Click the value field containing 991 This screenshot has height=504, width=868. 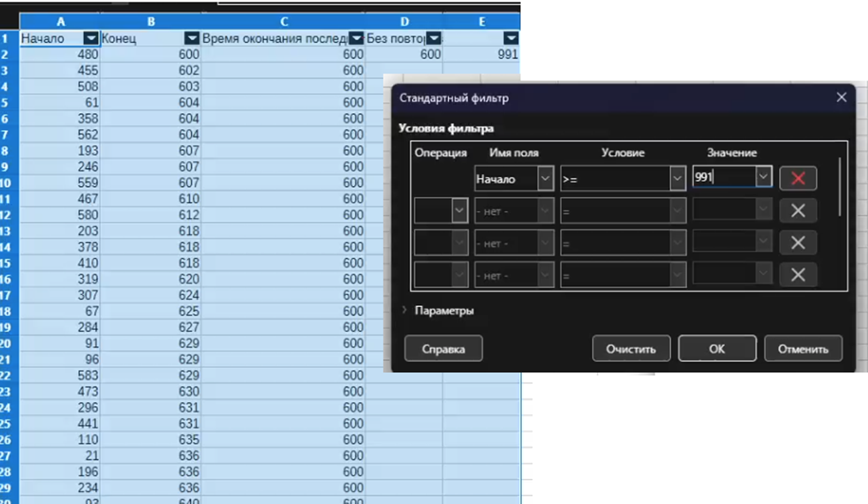tap(722, 178)
